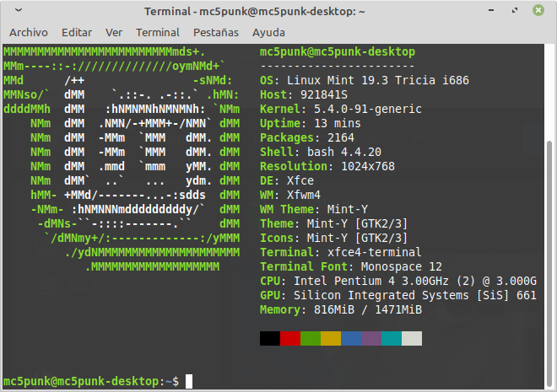This screenshot has height=392, width=557.
Task: Click the Memory value '816MiB / 1471MiB'
Action: click(x=368, y=309)
